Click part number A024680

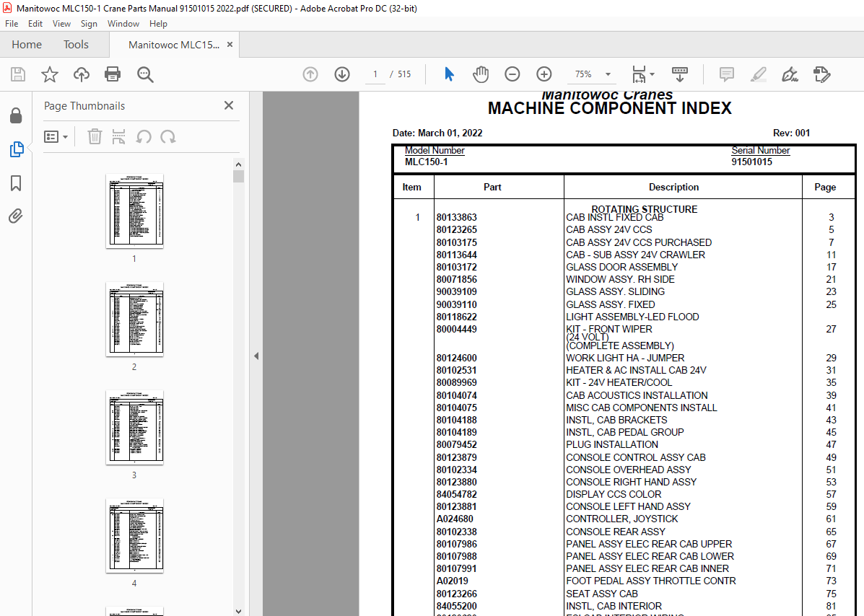pyautogui.click(x=455, y=519)
